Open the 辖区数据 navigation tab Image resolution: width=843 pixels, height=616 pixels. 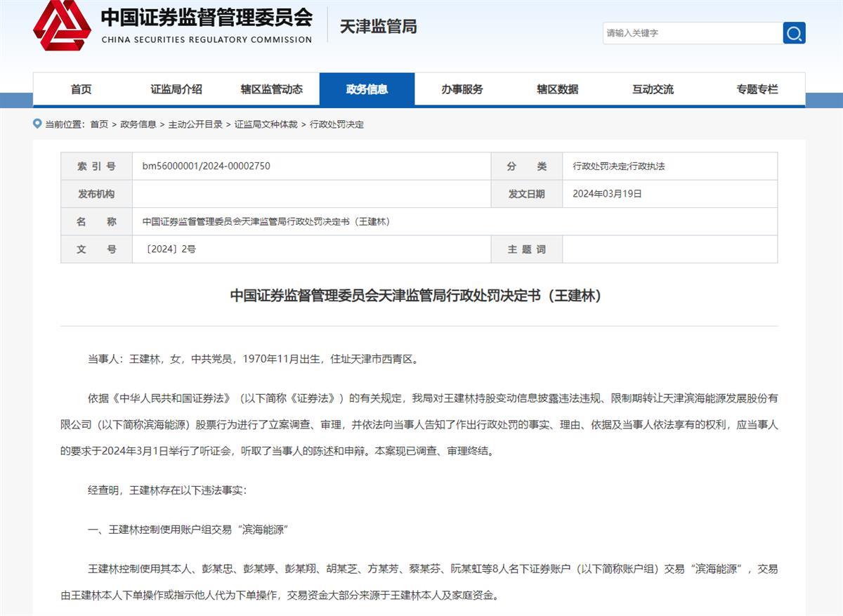tap(557, 89)
